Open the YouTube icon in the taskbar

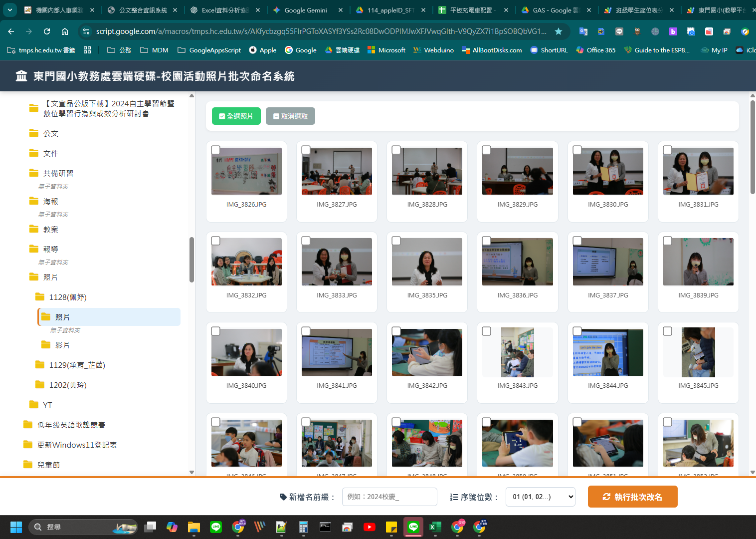(370, 527)
